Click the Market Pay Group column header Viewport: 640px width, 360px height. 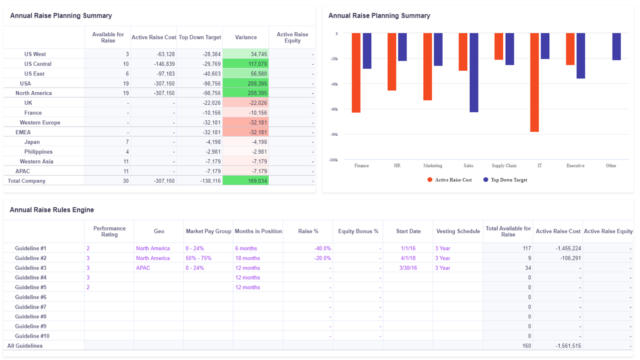point(208,231)
